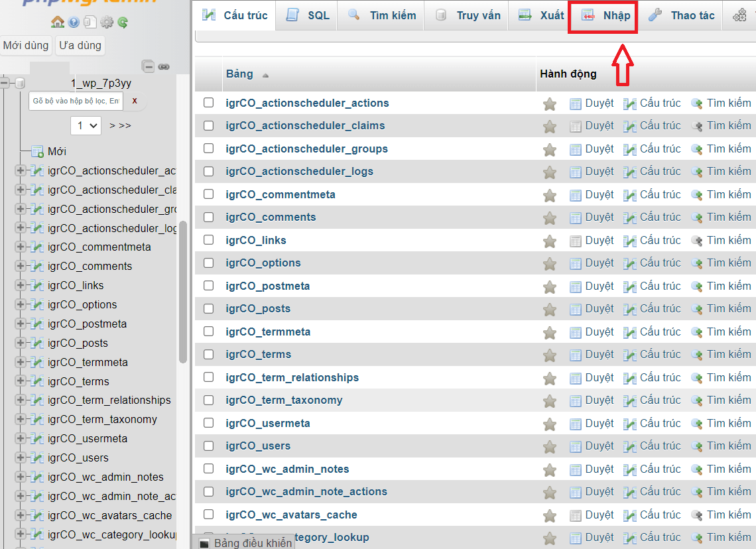The width and height of the screenshot is (756, 549).
Task: Open the help documentation question-mark icon
Action: click(74, 23)
